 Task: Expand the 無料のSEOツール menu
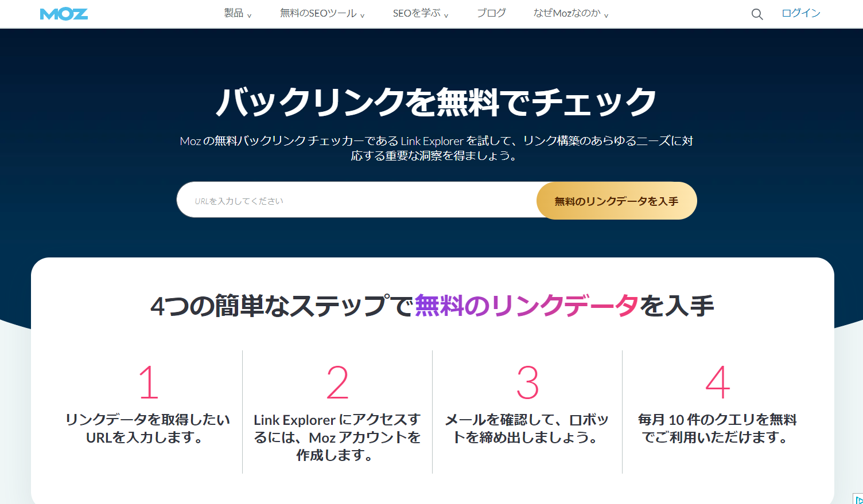coord(322,13)
